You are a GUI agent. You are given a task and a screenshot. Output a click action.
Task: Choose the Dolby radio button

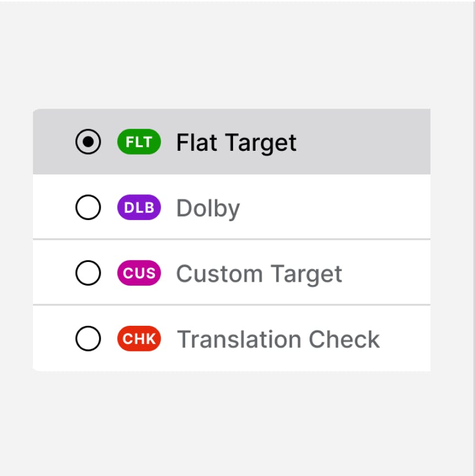click(x=88, y=208)
